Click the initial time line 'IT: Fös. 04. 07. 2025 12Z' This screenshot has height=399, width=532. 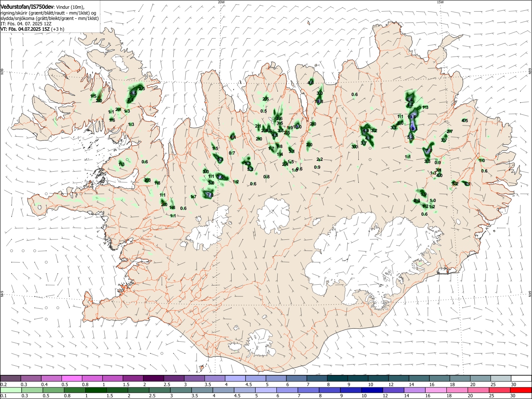pos(26,24)
